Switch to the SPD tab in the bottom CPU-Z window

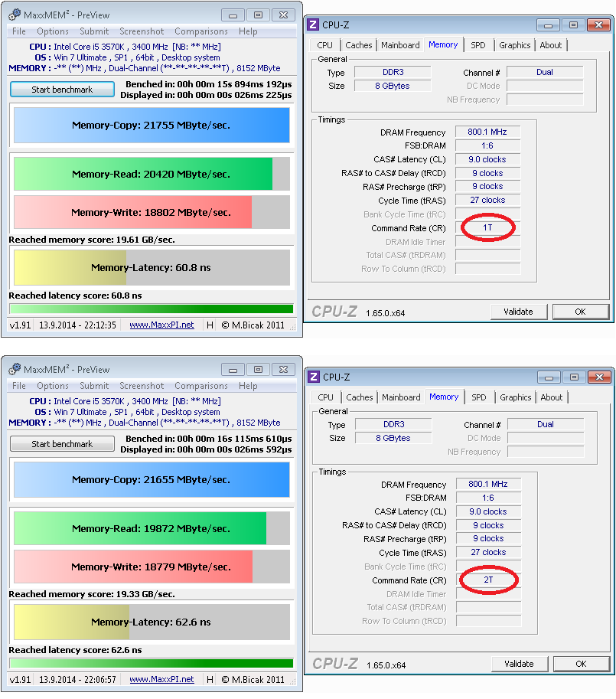(479, 397)
